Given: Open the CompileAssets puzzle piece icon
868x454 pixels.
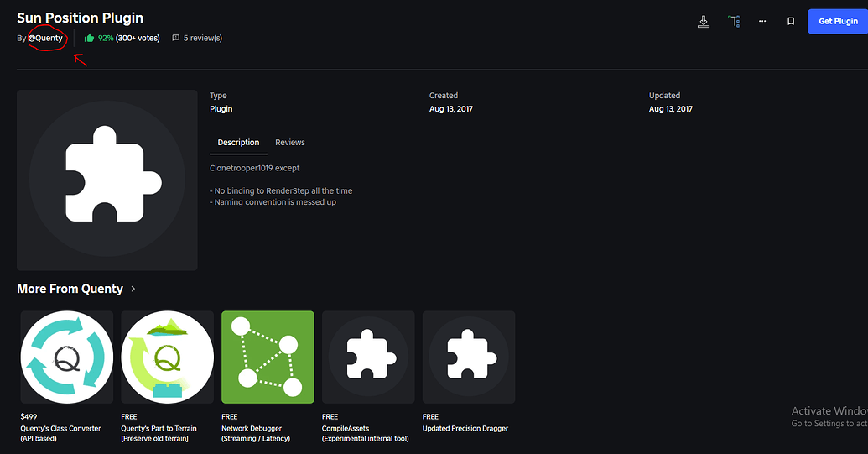Looking at the screenshot, I should 368,357.
